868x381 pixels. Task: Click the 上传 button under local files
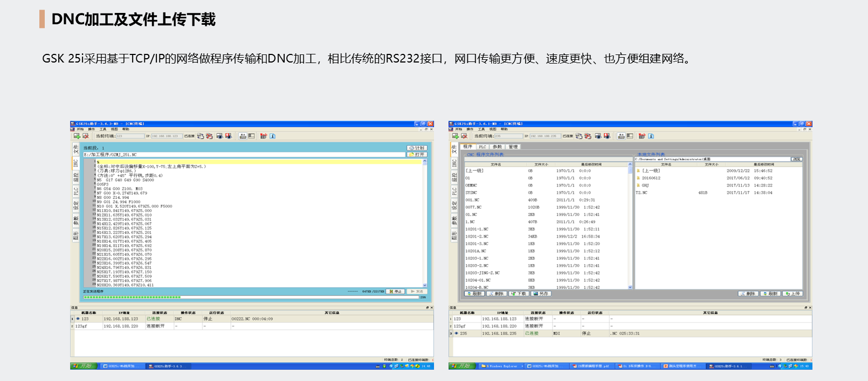point(793,294)
